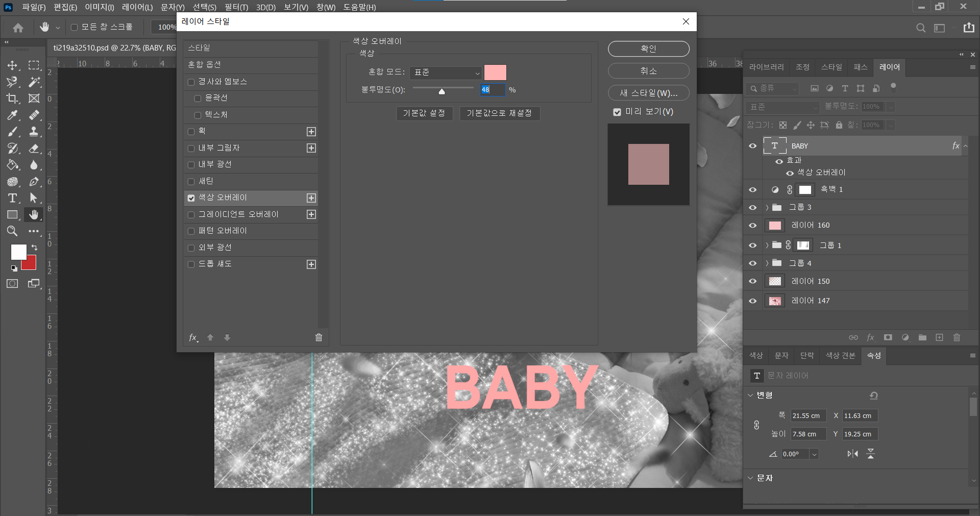Collapse the BABY layer effects list

click(966, 146)
